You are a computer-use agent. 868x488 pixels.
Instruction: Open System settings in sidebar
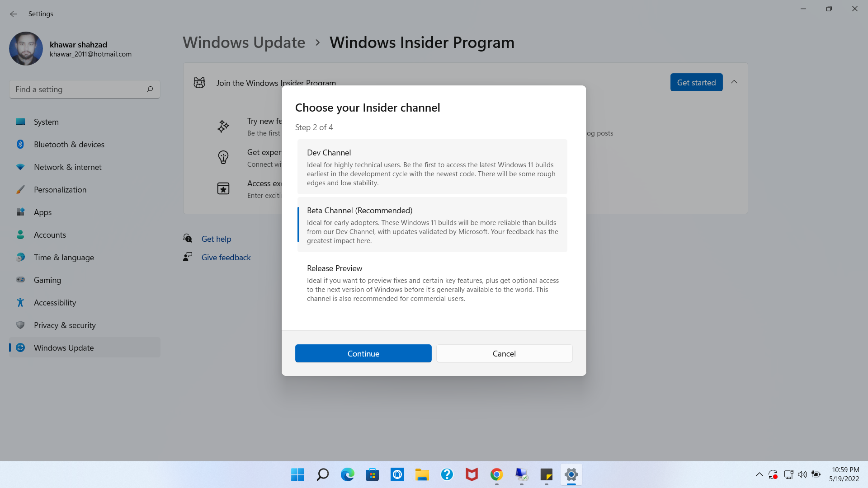tap(85, 122)
